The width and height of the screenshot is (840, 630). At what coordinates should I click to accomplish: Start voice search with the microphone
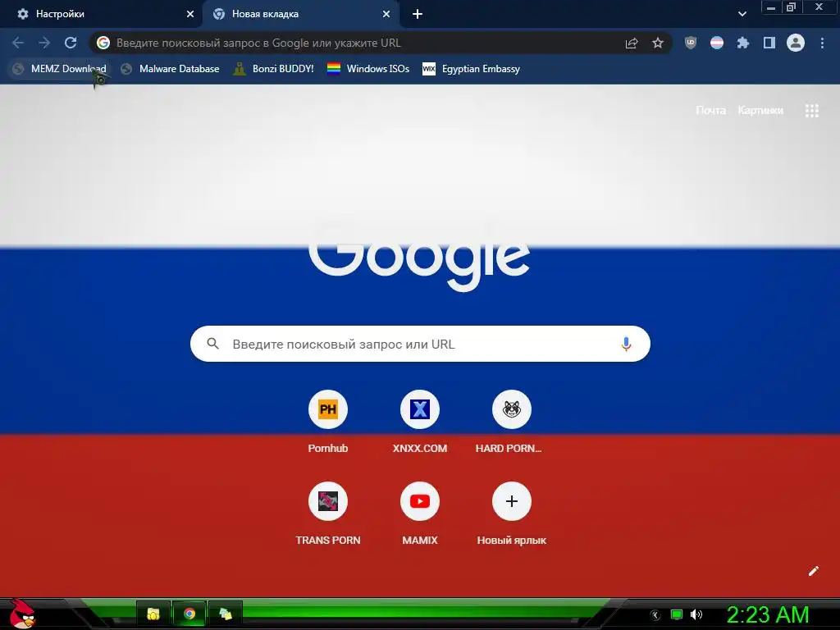[x=626, y=344]
